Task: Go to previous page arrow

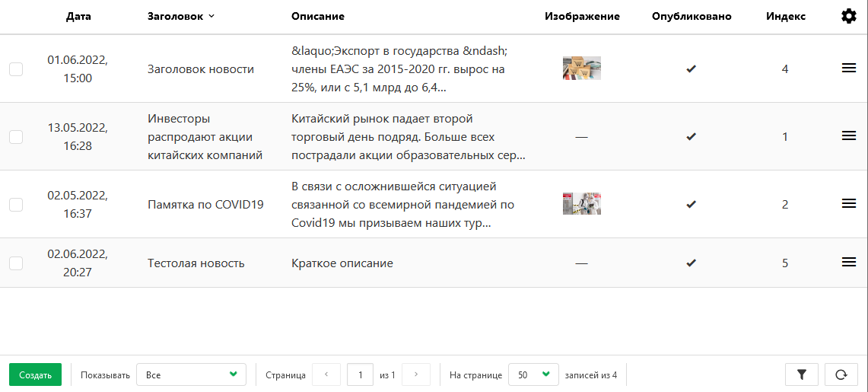Action: pyautogui.click(x=326, y=374)
